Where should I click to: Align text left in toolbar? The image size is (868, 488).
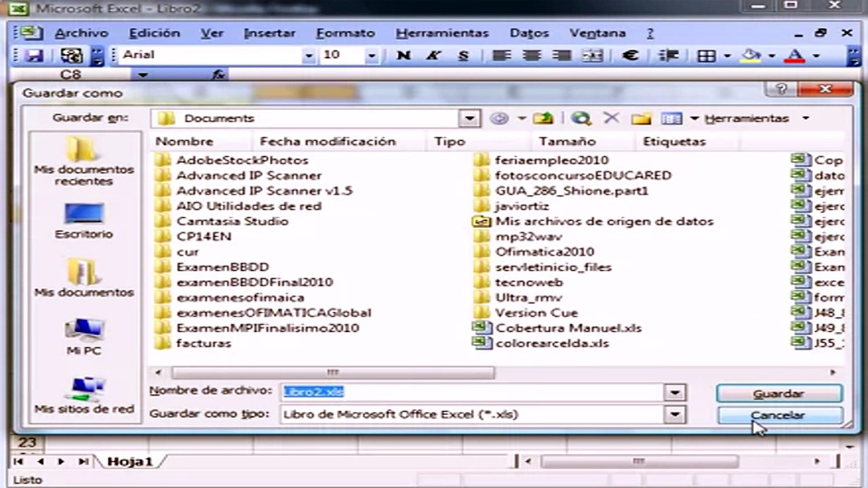(501, 56)
